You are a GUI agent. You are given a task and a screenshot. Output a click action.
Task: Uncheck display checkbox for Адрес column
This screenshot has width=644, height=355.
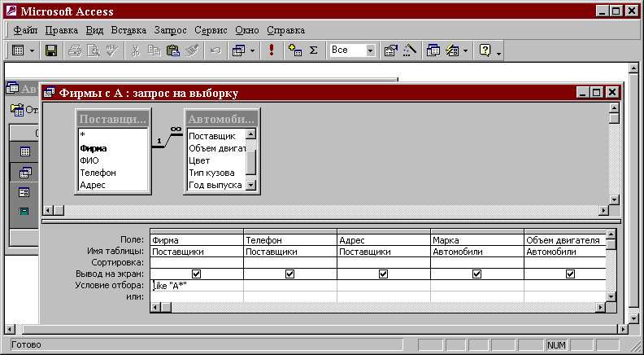(x=383, y=274)
